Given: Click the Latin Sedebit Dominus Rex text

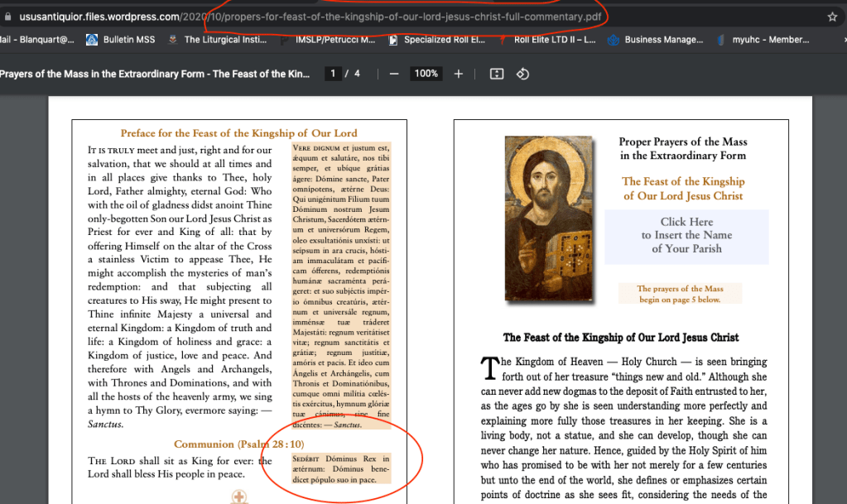Looking at the screenshot, I should [x=340, y=468].
